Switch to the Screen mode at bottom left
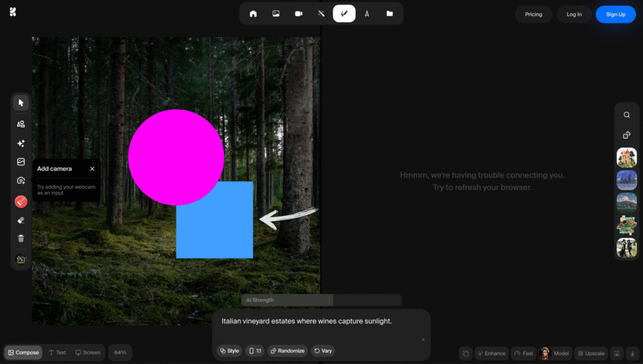The width and height of the screenshot is (643, 364). 88,352
